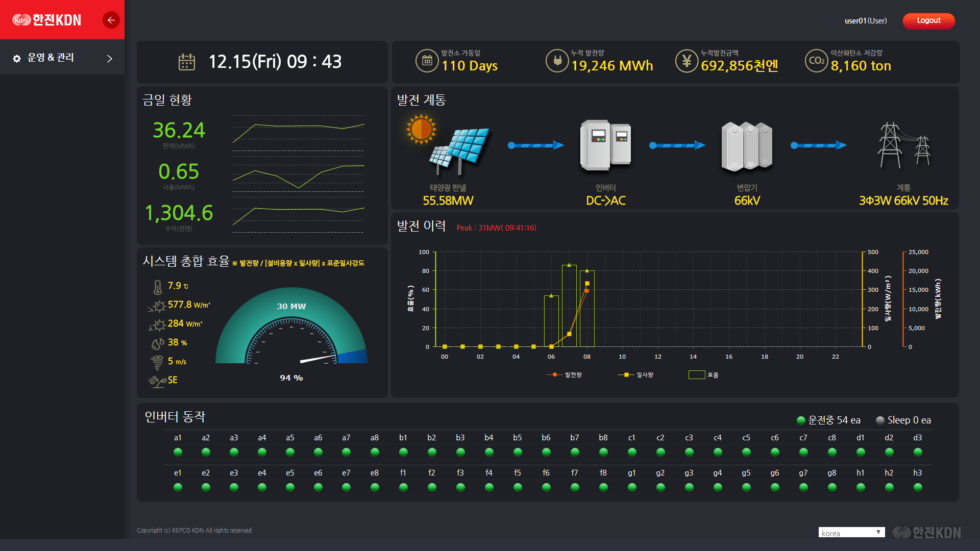Click inverter f4 status indicator
Viewport: 980px width, 551px height.
(x=489, y=487)
